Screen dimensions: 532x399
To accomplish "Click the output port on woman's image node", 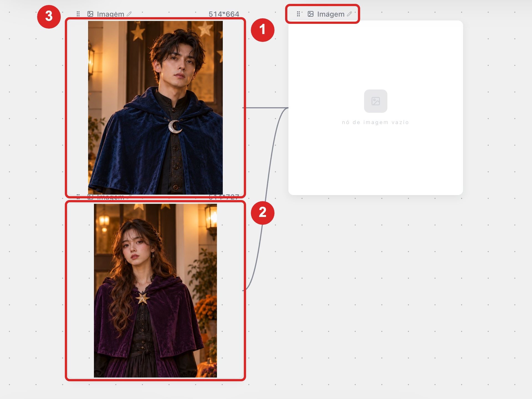I will (x=244, y=291).
